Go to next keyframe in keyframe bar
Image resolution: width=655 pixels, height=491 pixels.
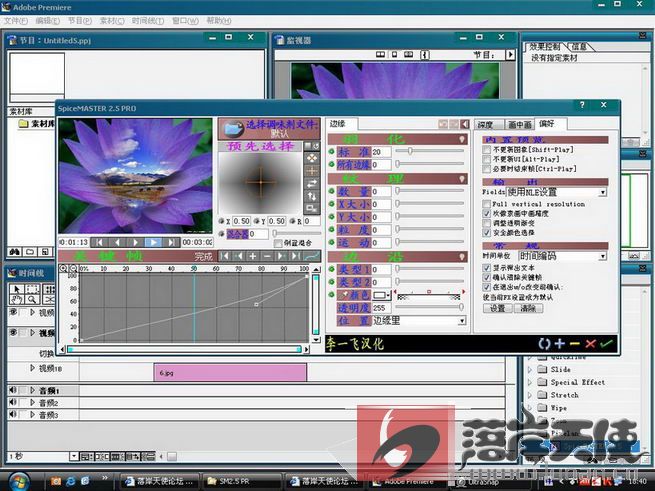282,256
